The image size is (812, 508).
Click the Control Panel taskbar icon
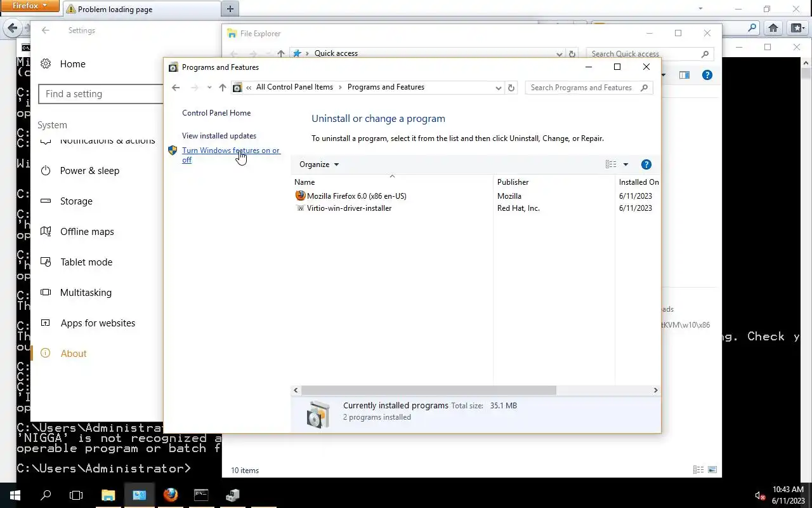pyautogui.click(x=140, y=495)
